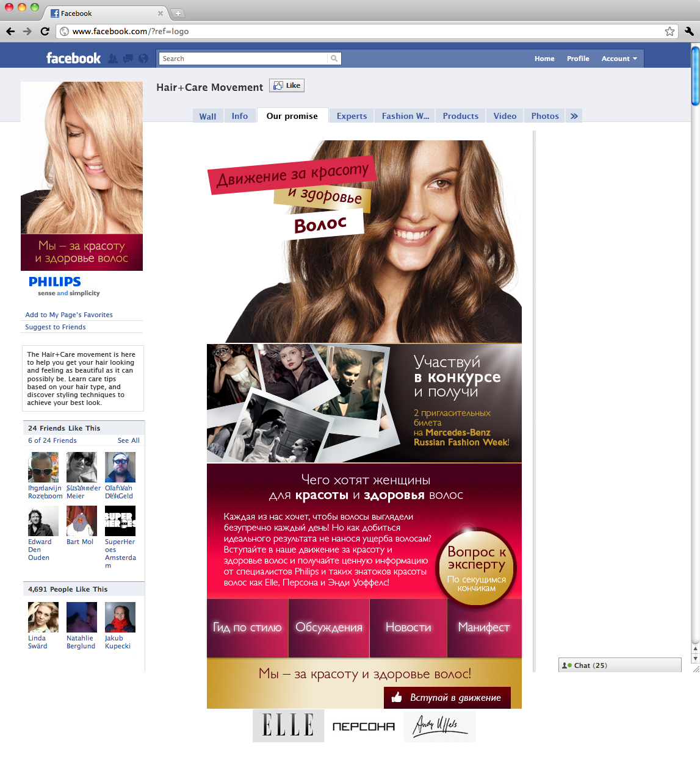
Task: Open Jakub Kupecki's profile photo
Action: coord(120,617)
